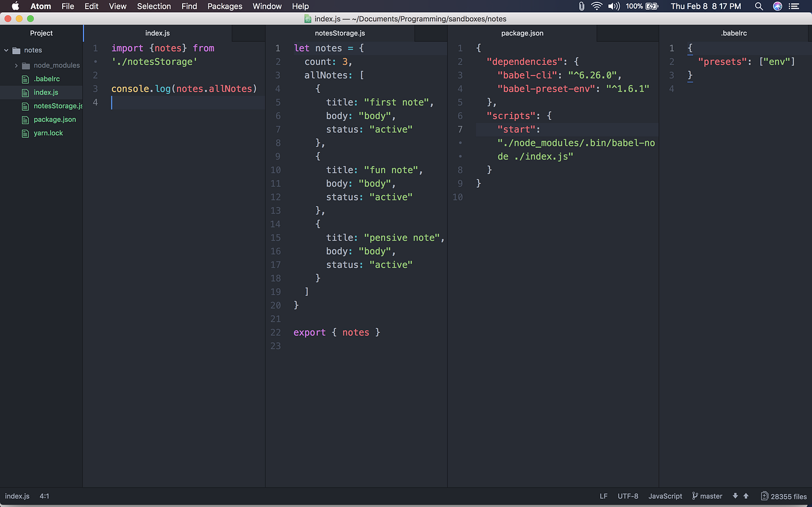This screenshot has width=812, height=507.
Task: Open the JavaScript grammar selector
Action: tap(665, 496)
